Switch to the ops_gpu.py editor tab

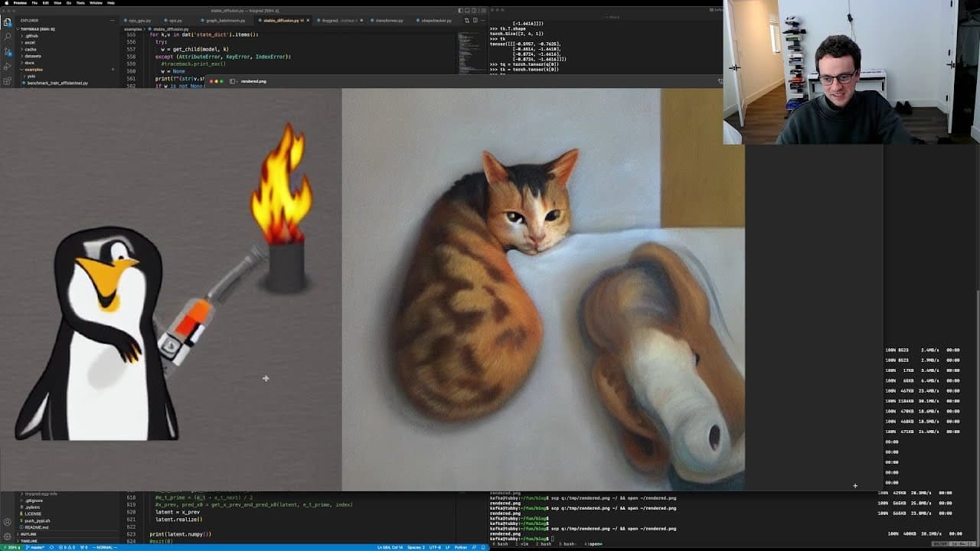pyautogui.click(x=139, y=21)
